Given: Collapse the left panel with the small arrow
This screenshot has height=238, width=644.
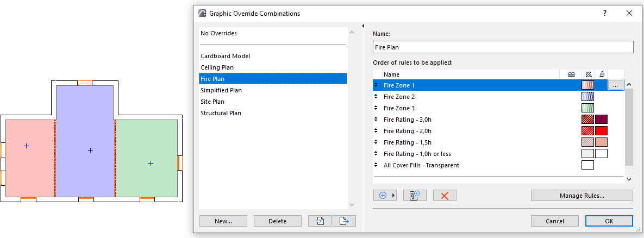Looking at the screenshot, I should pyautogui.click(x=362, y=26).
